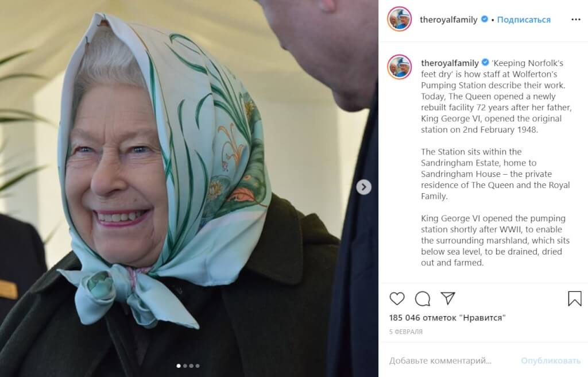Click Опубликовать to post comment
The image size is (588, 377).
(551, 360)
